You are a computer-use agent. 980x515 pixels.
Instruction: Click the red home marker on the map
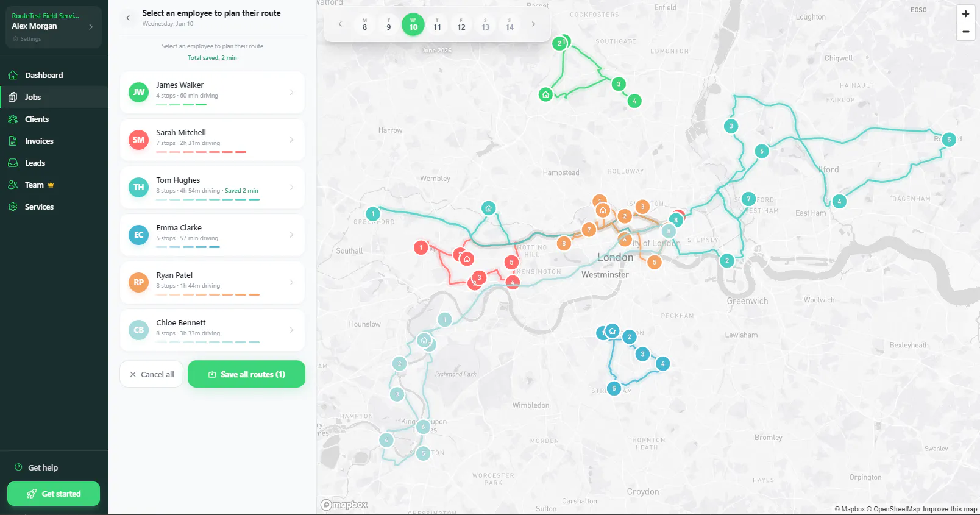pyautogui.click(x=467, y=259)
